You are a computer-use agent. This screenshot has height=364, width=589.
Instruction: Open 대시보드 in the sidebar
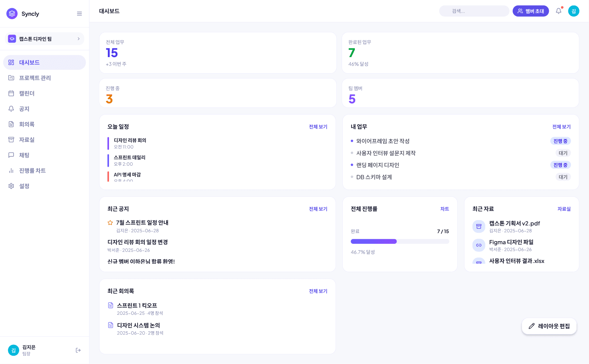(44, 62)
